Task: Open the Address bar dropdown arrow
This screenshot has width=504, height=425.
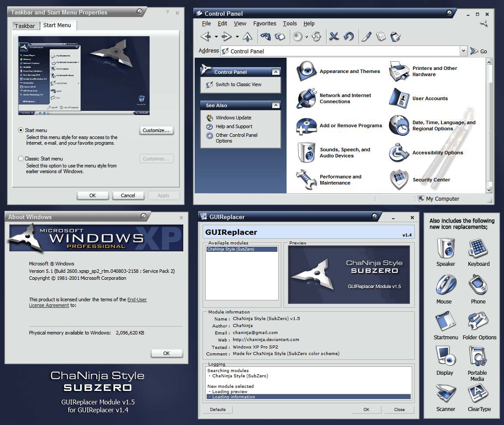Action: pos(463,51)
